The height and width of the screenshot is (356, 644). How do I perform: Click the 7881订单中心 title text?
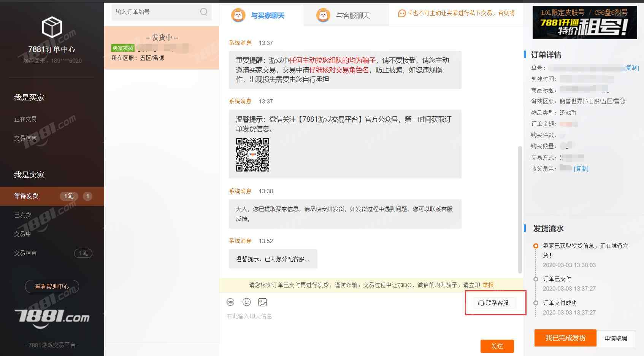[x=52, y=49]
